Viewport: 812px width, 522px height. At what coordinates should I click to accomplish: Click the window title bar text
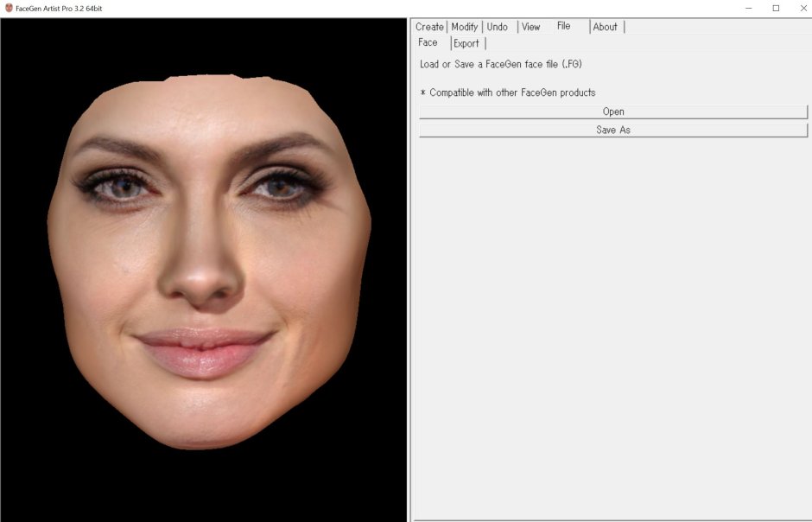click(59, 8)
